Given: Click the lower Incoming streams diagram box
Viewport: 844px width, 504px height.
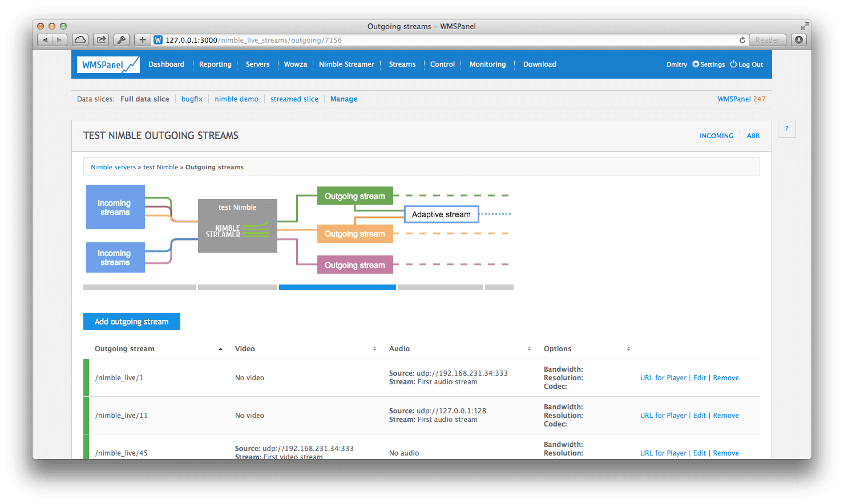Looking at the screenshot, I should 115,257.
